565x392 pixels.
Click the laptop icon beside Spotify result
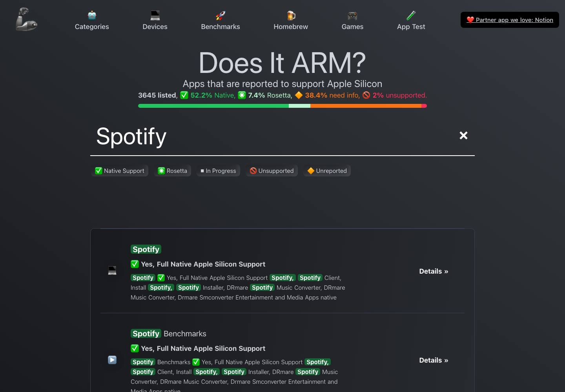(x=112, y=270)
